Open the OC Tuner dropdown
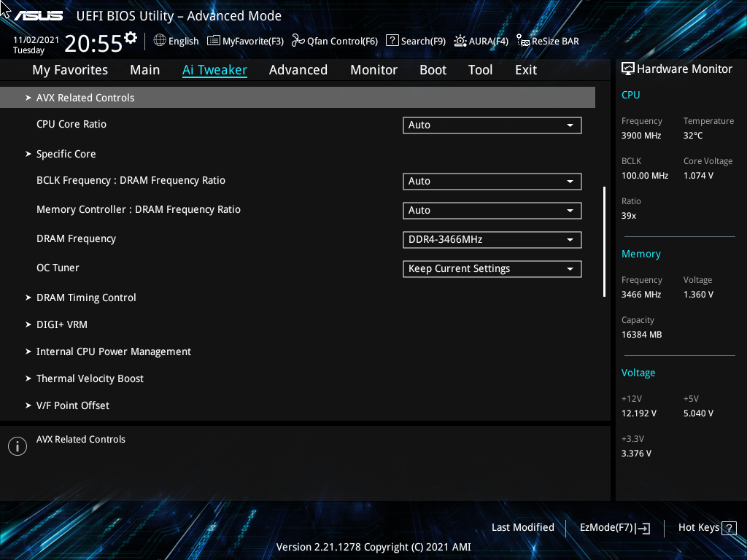The width and height of the screenshot is (747, 560). [492, 268]
